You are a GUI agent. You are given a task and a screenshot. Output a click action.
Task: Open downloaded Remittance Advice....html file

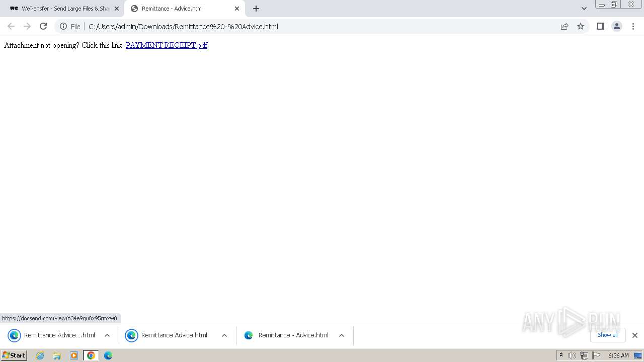pyautogui.click(x=52, y=335)
